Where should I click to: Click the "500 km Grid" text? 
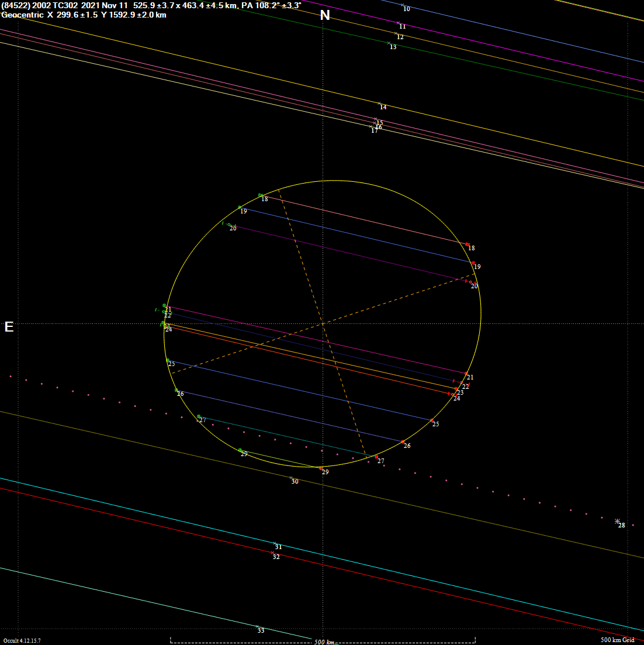pos(617,640)
